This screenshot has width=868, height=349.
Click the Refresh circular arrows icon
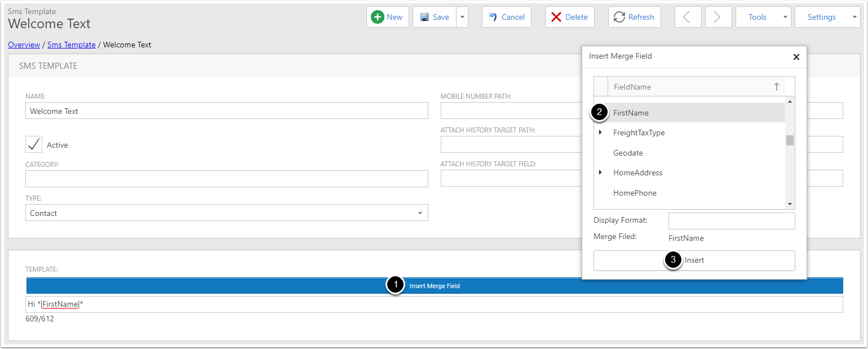(x=619, y=17)
